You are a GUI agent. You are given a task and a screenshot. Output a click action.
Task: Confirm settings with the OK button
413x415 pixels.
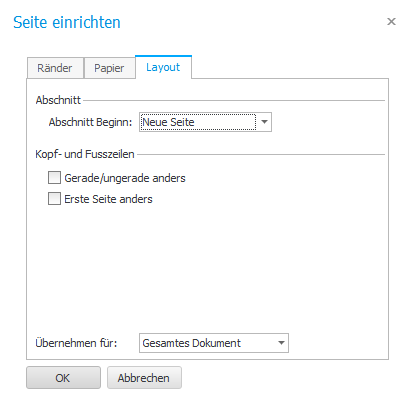[x=63, y=378]
